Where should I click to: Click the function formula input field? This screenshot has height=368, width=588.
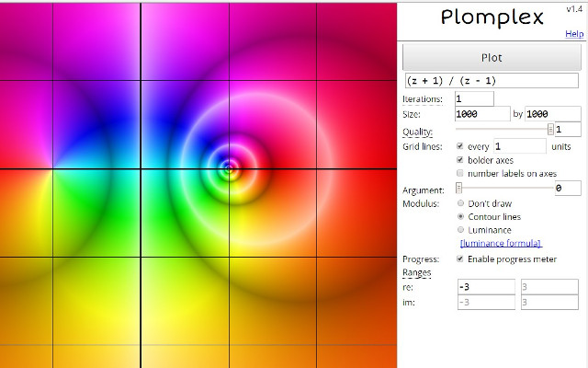coord(492,81)
